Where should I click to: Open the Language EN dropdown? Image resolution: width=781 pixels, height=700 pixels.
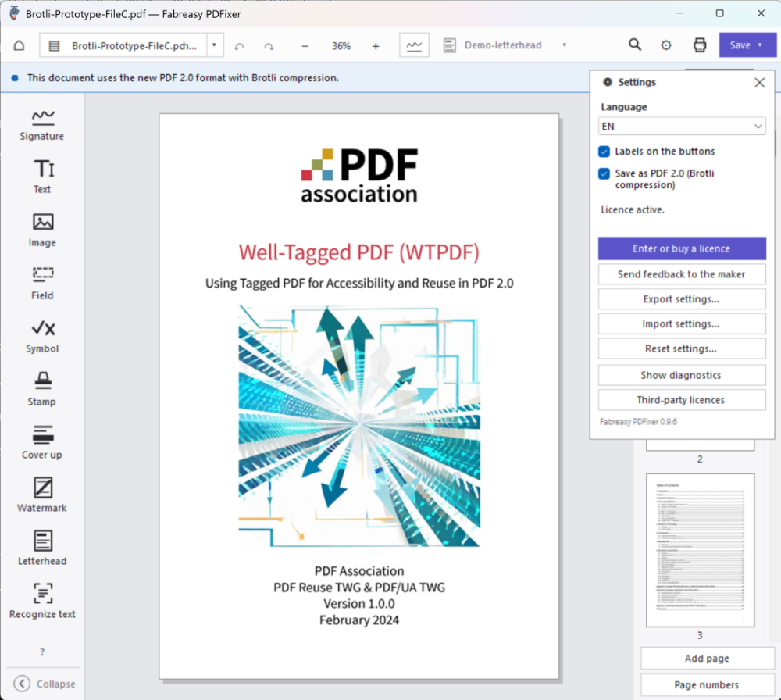(x=681, y=126)
